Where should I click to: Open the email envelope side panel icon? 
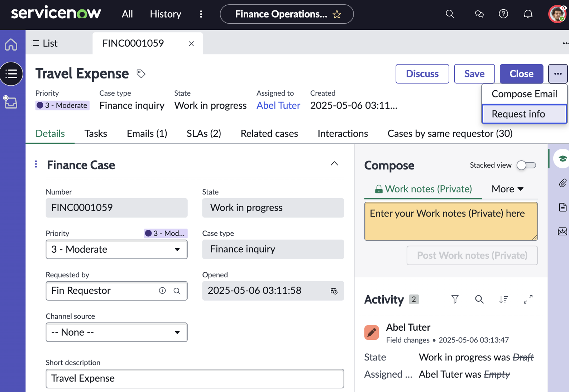563,231
